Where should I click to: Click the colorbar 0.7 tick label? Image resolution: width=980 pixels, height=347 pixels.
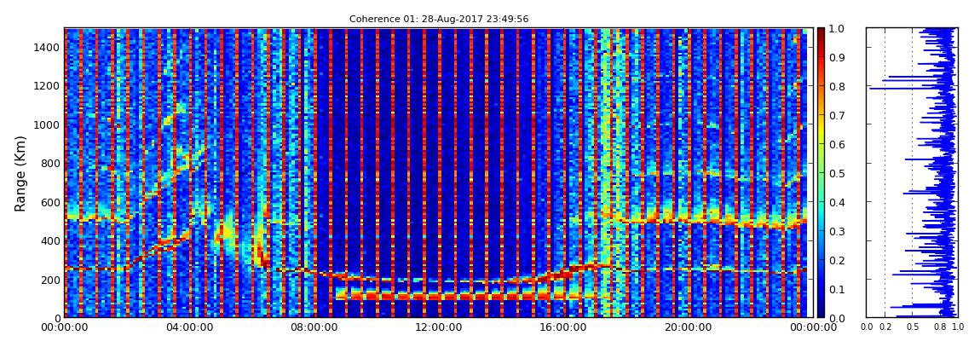pyautogui.click(x=838, y=116)
